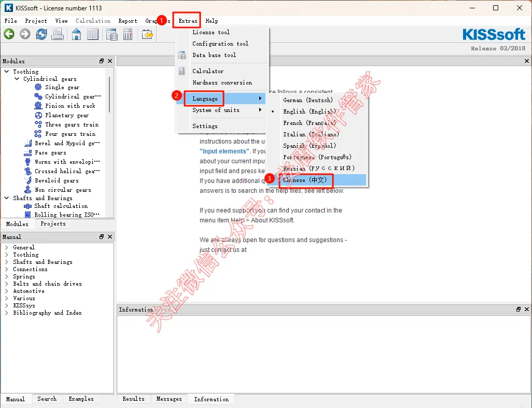The width and height of the screenshot is (532, 408).
Task: Open the System of units submenu
Action: pyautogui.click(x=220, y=110)
